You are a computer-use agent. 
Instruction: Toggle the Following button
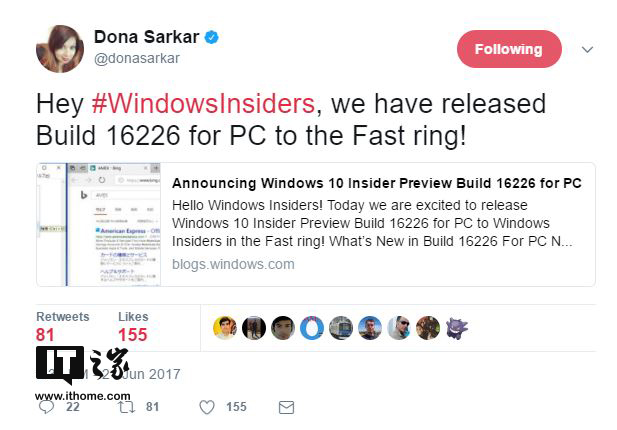click(x=509, y=49)
